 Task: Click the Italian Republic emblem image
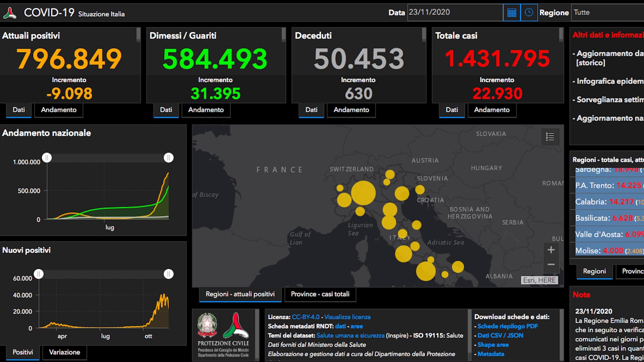coord(207,325)
